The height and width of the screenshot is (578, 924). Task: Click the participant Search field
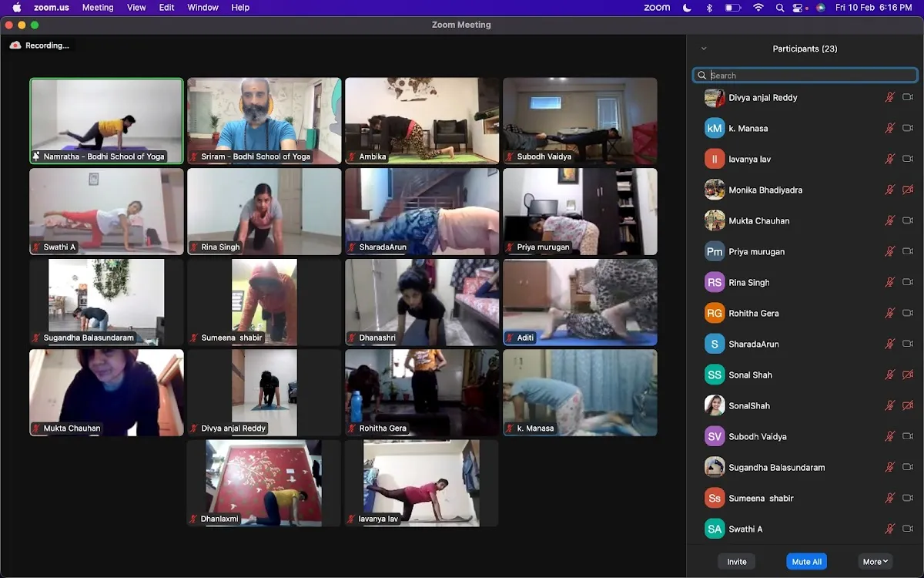[x=808, y=76]
